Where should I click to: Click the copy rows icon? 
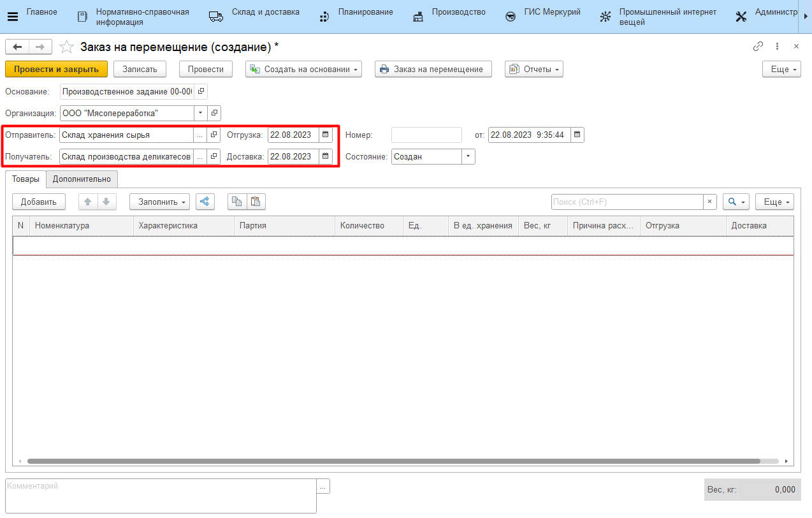pyautogui.click(x=237, y=202)
